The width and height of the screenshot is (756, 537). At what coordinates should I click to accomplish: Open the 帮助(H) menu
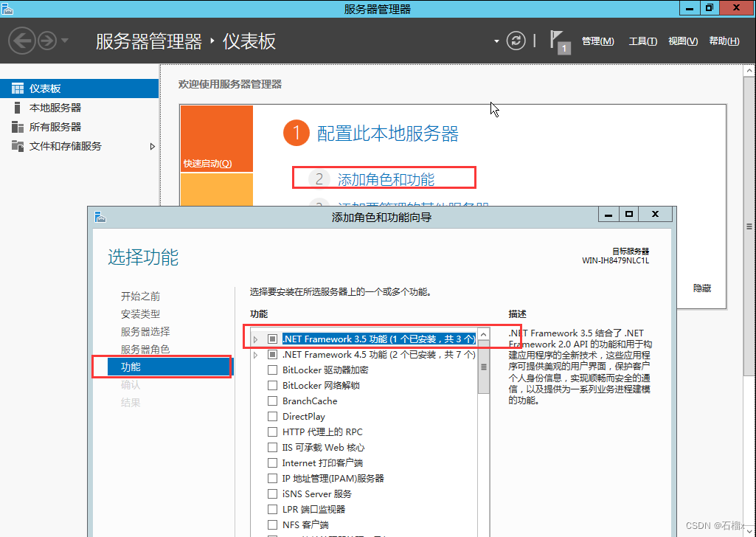coord(724,41)
